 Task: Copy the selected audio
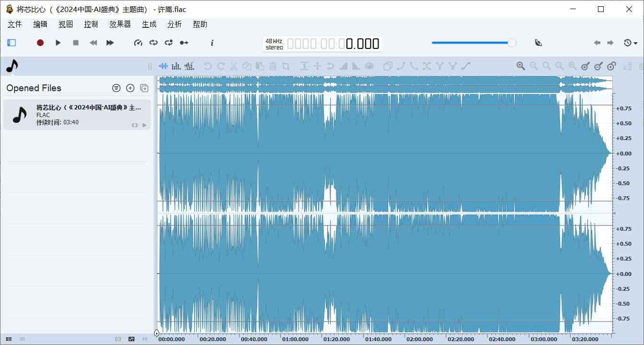pyautogui.click(x=247, y=66)
